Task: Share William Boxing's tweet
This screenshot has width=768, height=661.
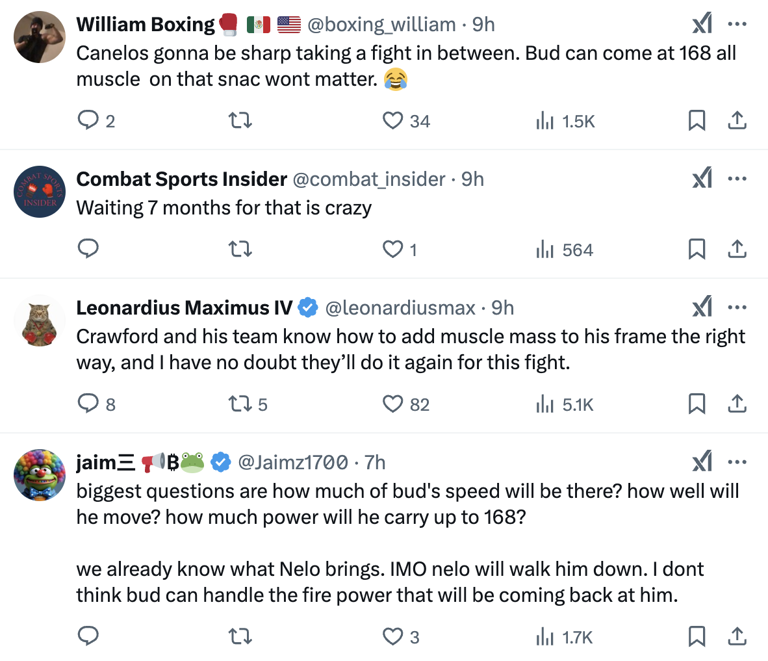Action: (737, 121)
